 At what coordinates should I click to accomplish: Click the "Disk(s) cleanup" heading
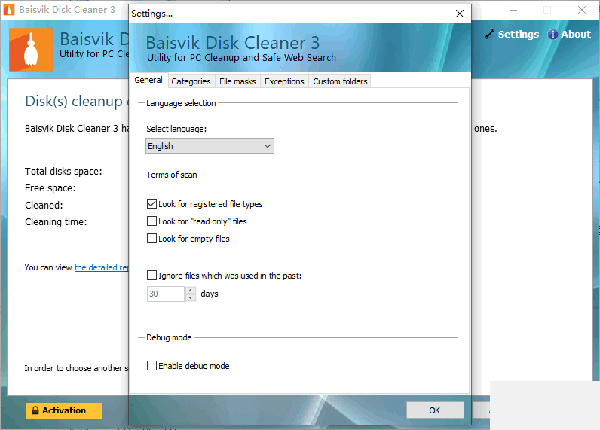coord(73,101)
